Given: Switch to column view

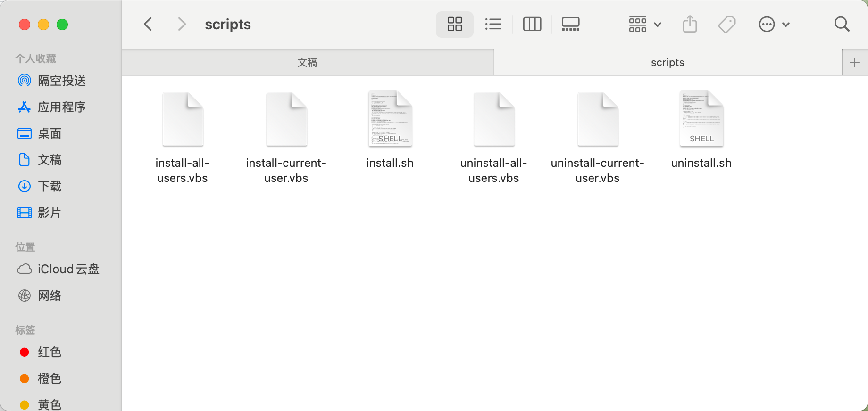Looking at the screenshot, I should 532,24.
